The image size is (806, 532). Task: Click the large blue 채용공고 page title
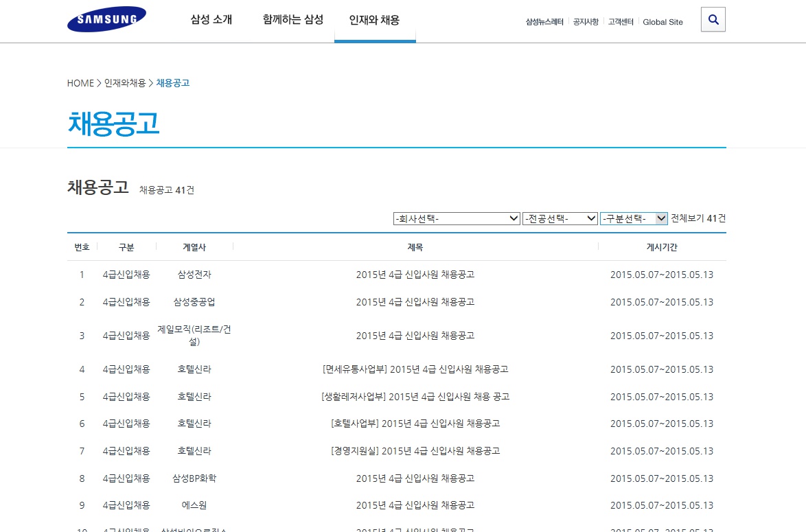[113, 124]
